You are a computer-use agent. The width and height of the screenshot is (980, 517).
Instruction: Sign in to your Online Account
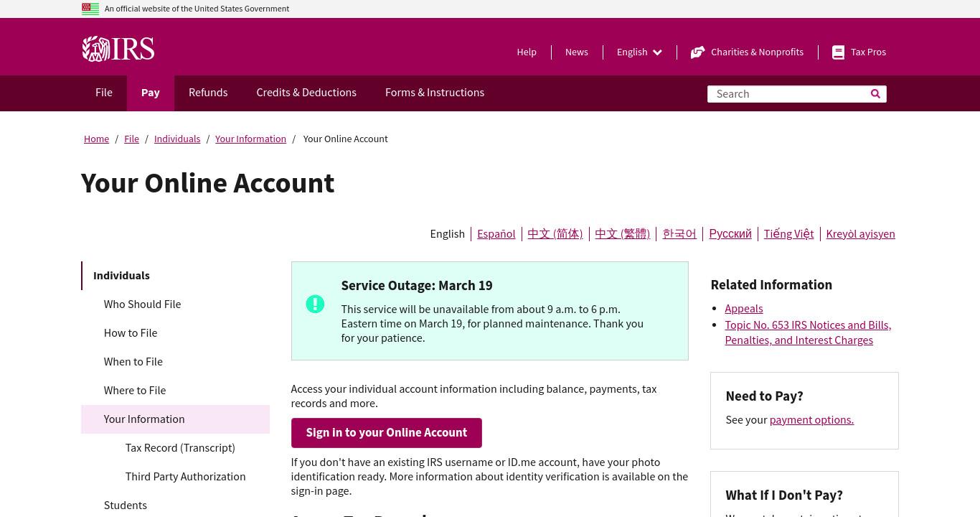(387, 433)
